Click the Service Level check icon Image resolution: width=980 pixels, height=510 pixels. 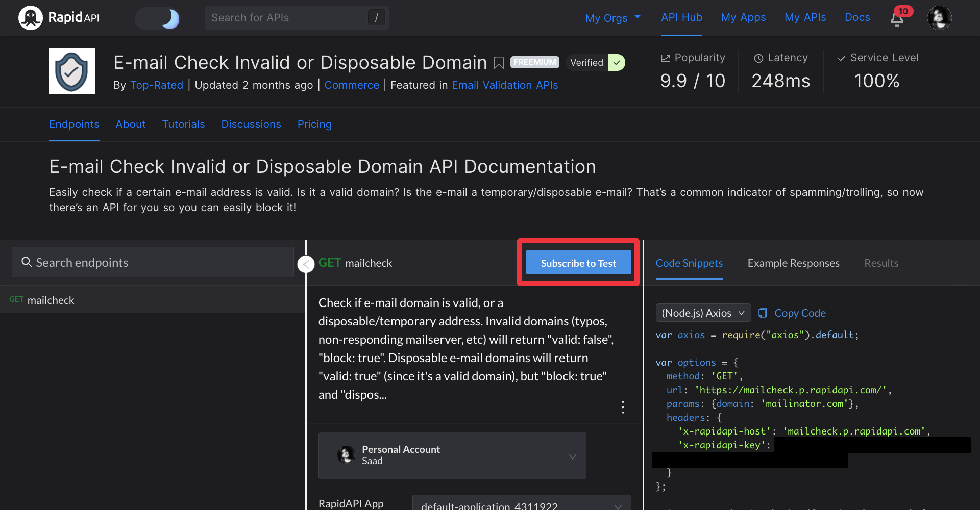(x=841, y=58)
